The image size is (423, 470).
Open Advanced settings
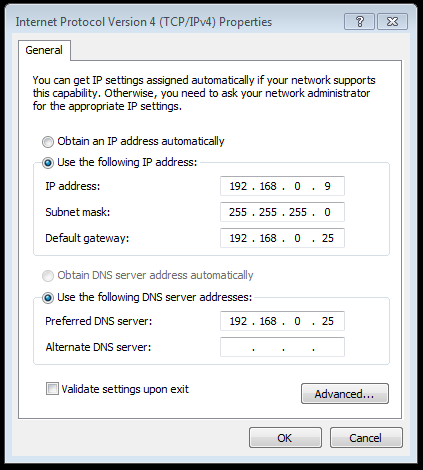point(345,394)
